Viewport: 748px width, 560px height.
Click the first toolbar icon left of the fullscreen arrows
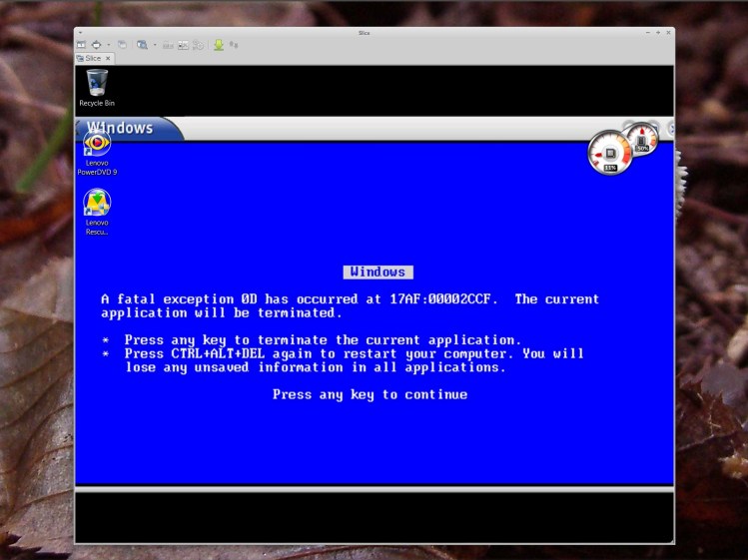(81, 45)
